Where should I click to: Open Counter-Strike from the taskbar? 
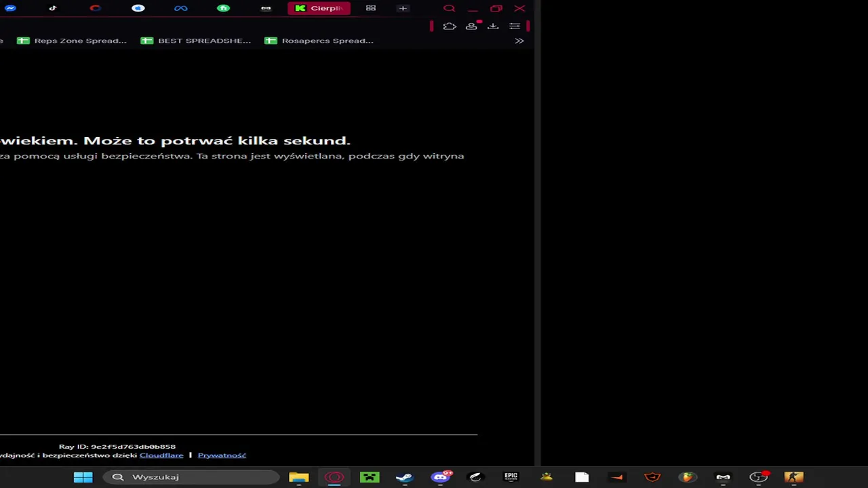coord(793,477)
